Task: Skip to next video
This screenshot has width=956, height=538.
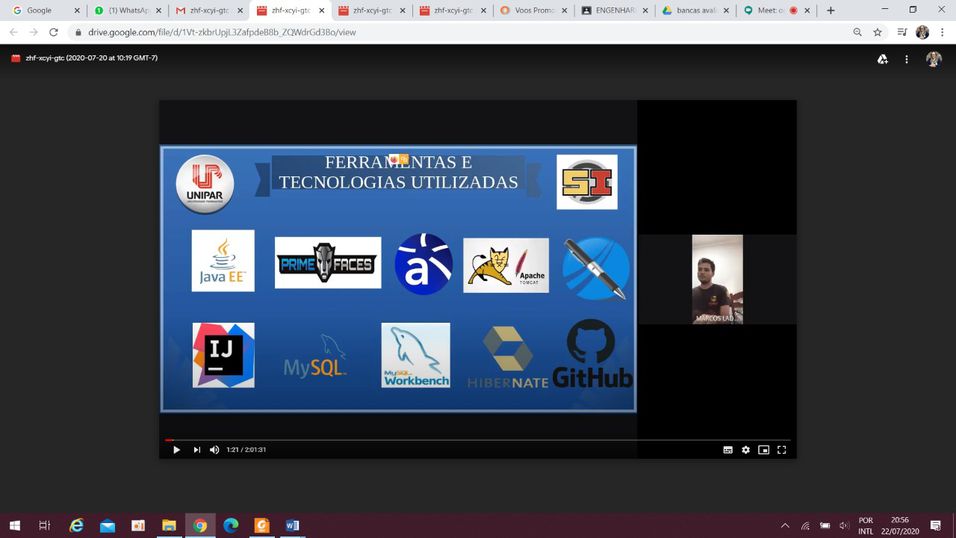Action: point(197,450)
